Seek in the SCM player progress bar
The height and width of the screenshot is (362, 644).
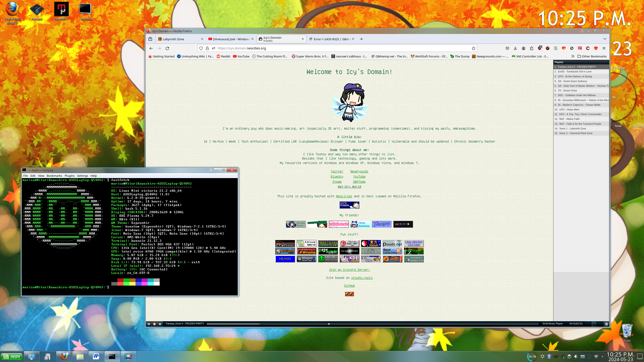pos(372,324)
